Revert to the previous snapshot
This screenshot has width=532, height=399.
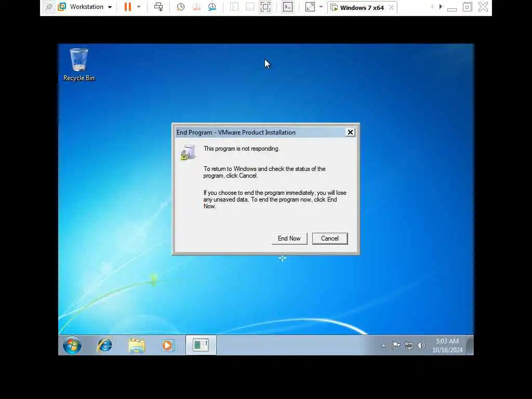coord(196,7)
